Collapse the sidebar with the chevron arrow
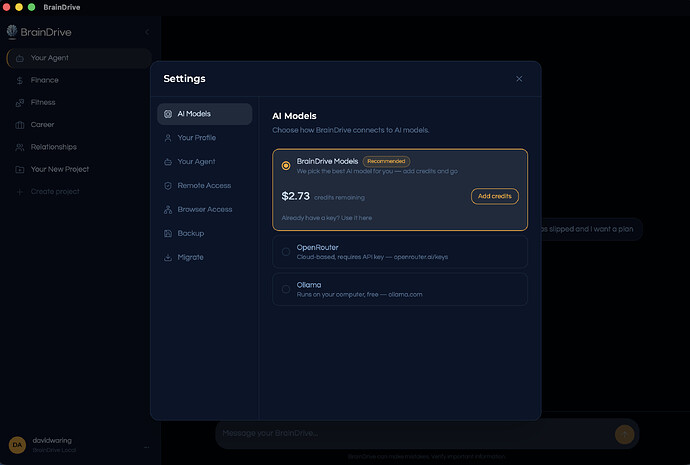690x465 pixels. coord(147,32)
